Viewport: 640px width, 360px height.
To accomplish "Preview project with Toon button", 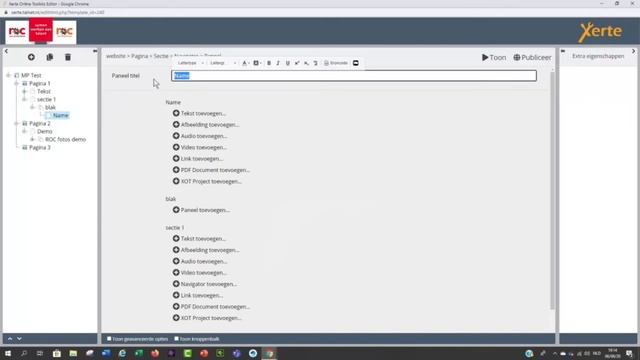I will [x=494, y=58].
